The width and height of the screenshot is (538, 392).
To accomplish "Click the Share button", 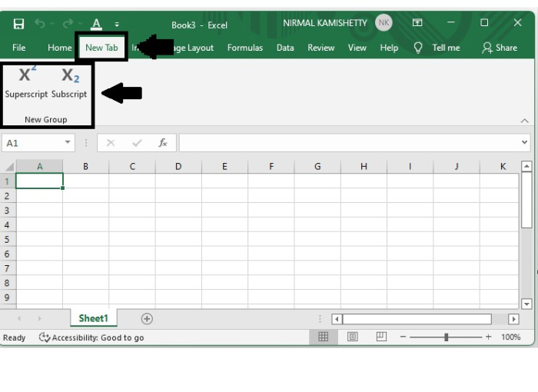I will (500, 48).
